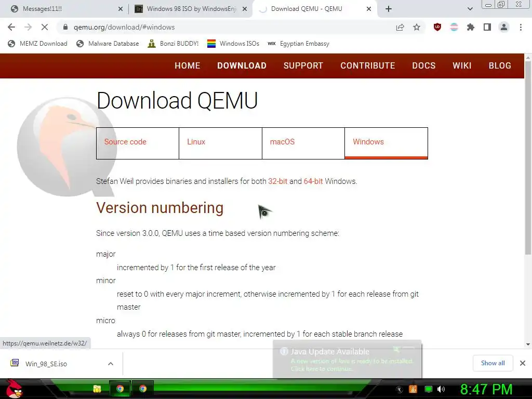
Task: Click Show all downloads
Action: 493,363
